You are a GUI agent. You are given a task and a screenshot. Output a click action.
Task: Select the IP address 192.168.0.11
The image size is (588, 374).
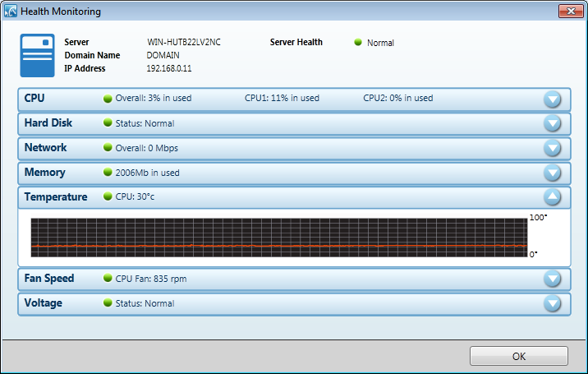point(168,68)
